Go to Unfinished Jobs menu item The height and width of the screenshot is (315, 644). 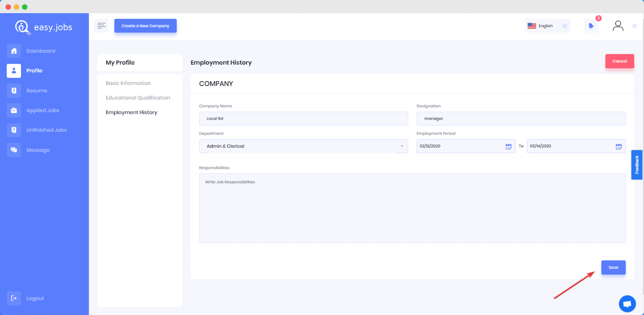(x=47, y=130)
